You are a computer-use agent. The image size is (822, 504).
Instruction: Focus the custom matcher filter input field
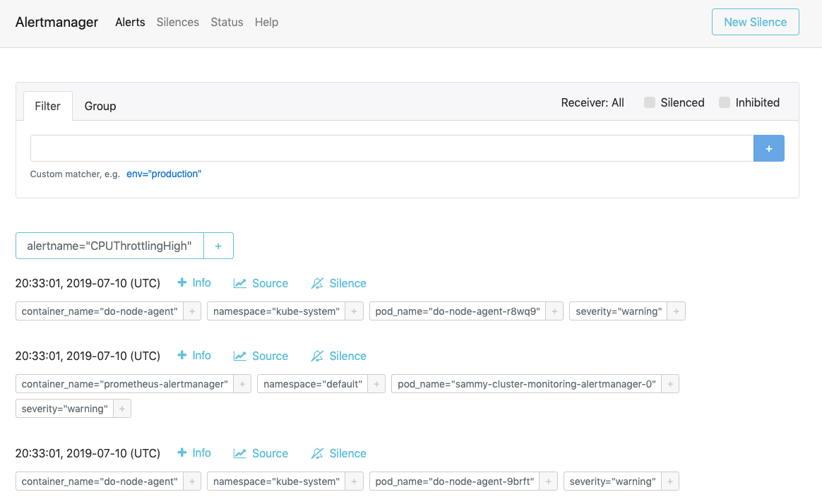pyautogui.click(x=392, y=148)
